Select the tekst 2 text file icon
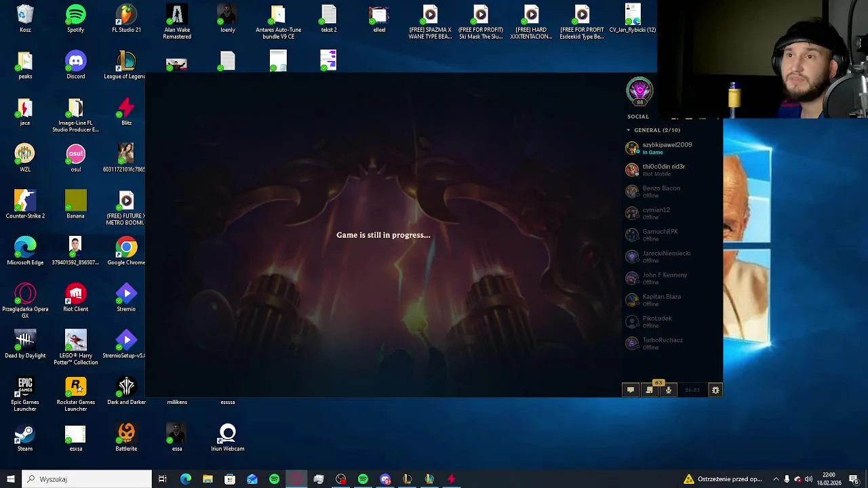868x488 pixels. 329,18
